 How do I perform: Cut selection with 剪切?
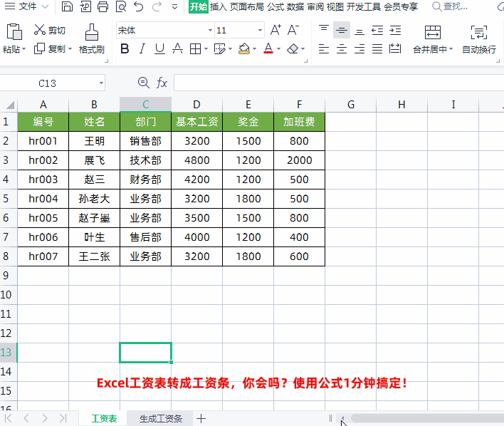[x=50, y=30]
